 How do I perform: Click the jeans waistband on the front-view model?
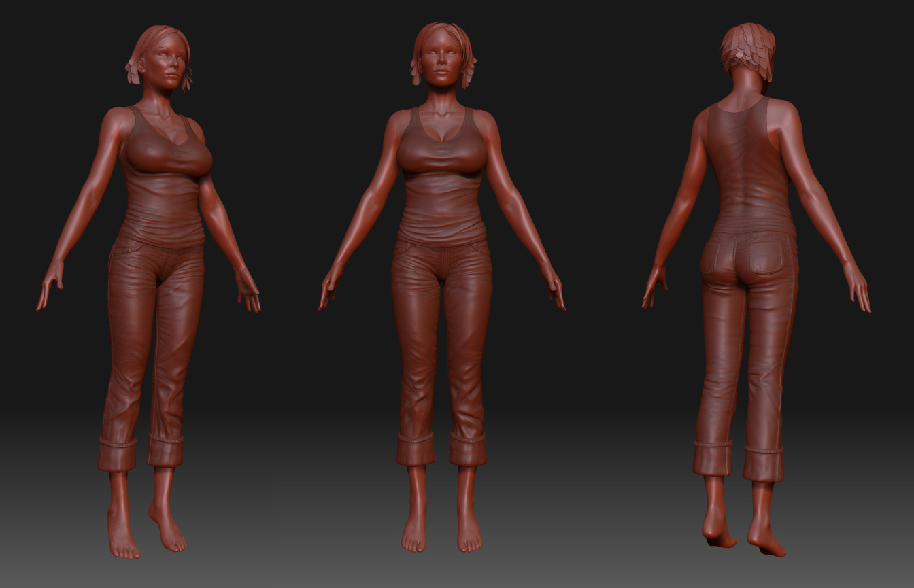pyautogui.click(x=442, y=245)
